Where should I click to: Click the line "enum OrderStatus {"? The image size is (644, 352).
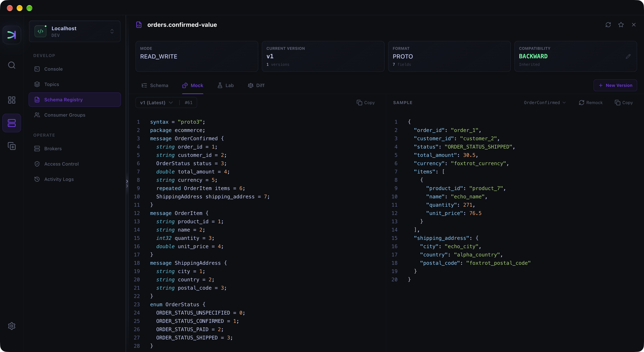point(178,305)
